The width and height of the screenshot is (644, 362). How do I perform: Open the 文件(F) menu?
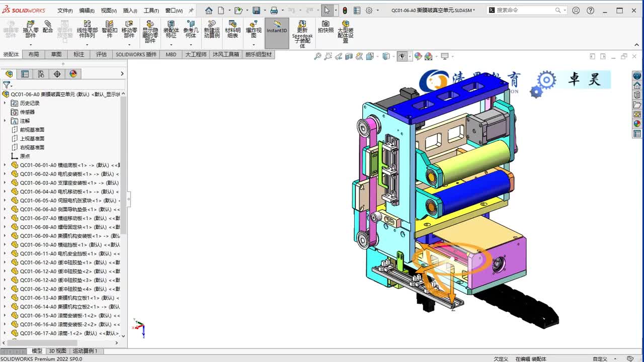pos(65,11)
